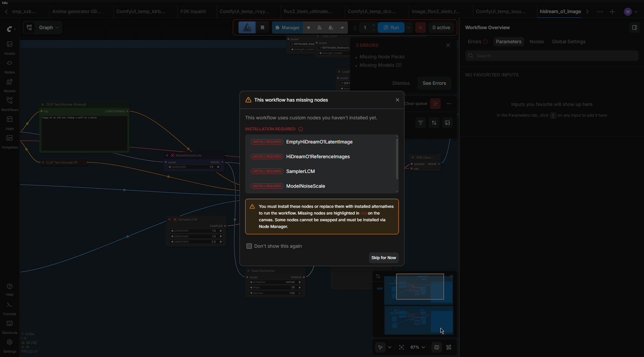The height and width of the screenshot is (357, 644).
Task: Cancel current run with red X
Action: point(420,27)
